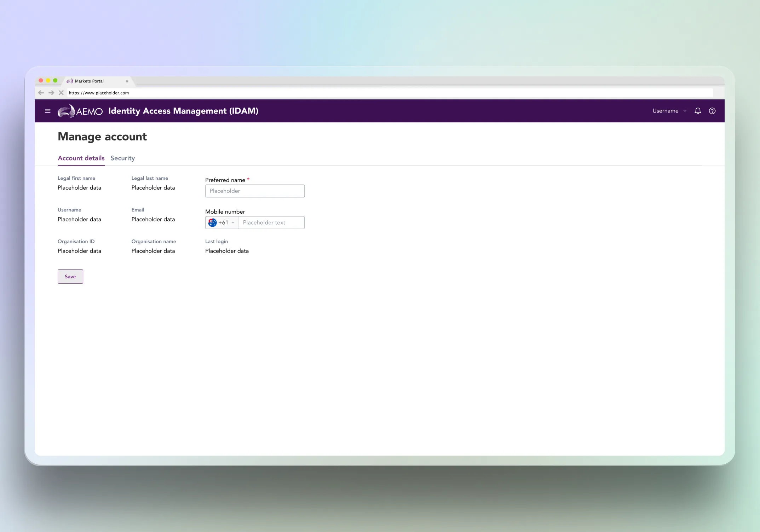
Task: Open notifications bell
Action: coord(698,111)
